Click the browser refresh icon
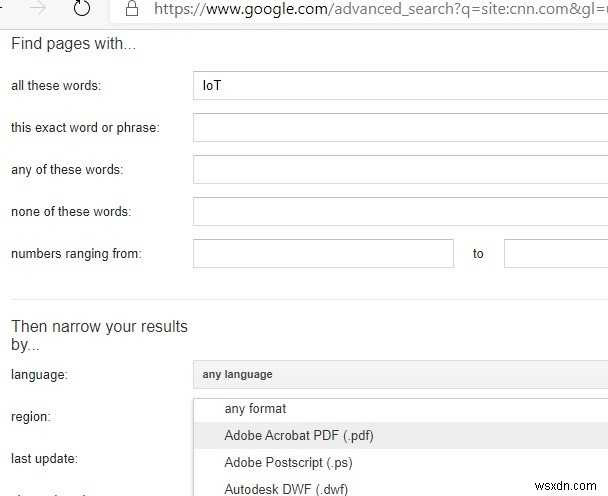Screen dimensions: 608x496 coord(82,7)
